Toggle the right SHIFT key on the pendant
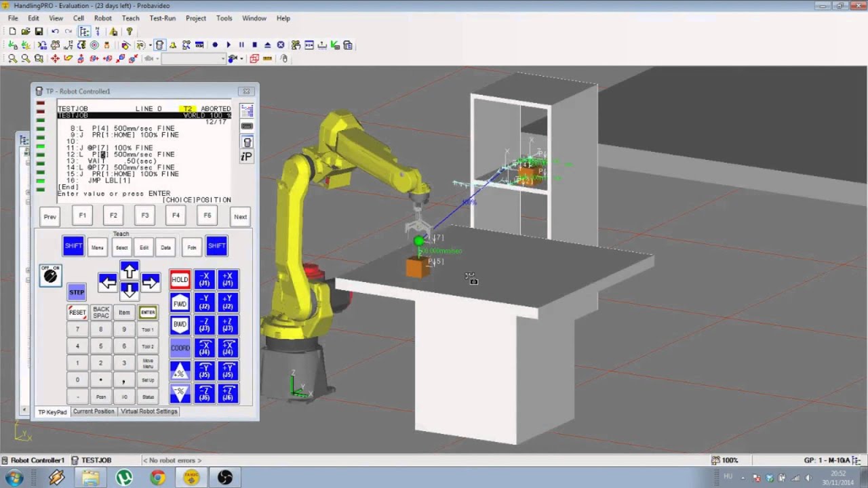The width and height of the screenshot is (868, 488). coord(216,246)
